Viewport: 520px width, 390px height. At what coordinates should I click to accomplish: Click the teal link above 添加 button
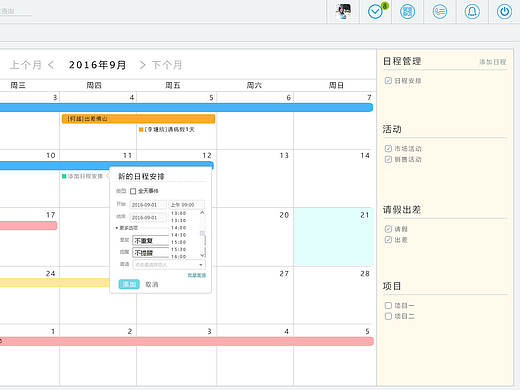pos(197,275)
